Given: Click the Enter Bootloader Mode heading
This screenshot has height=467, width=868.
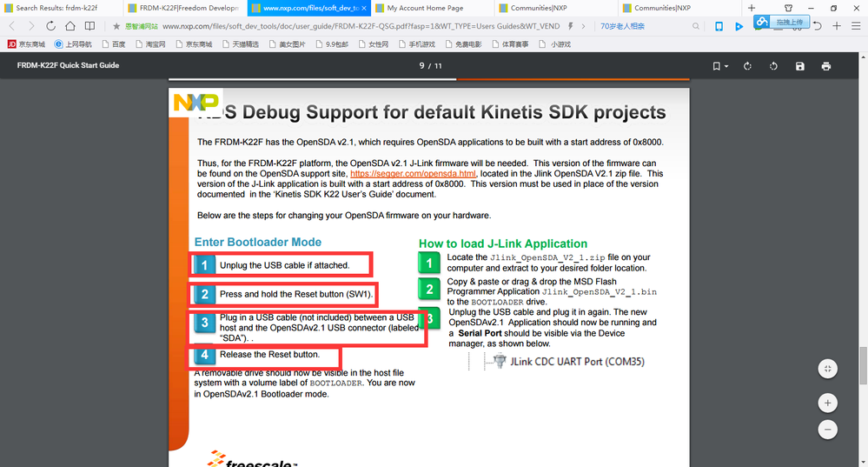Looking at the screenshot, I should 258,242.
